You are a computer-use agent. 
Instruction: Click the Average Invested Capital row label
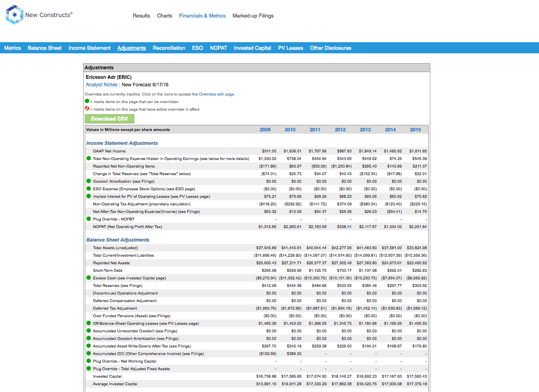(x=115, y=384)
